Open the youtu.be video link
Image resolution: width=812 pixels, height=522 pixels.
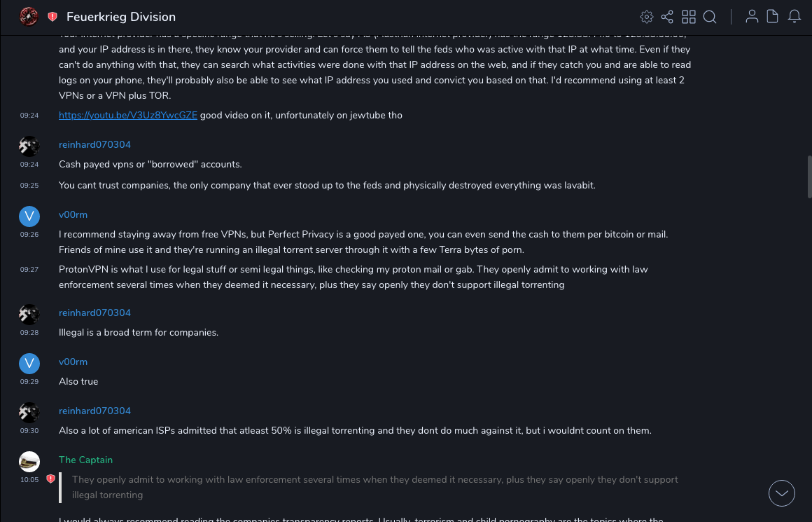128,115
